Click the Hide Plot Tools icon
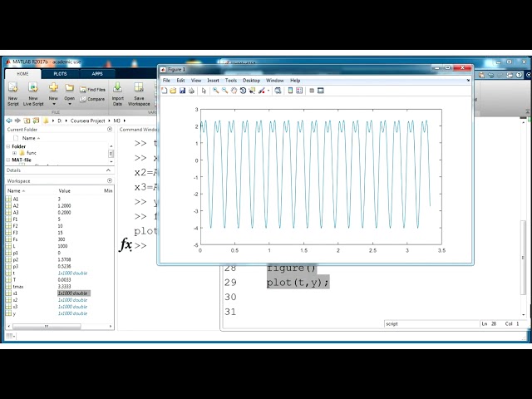Screen dimensions: 532x399 tap(312, 91)
